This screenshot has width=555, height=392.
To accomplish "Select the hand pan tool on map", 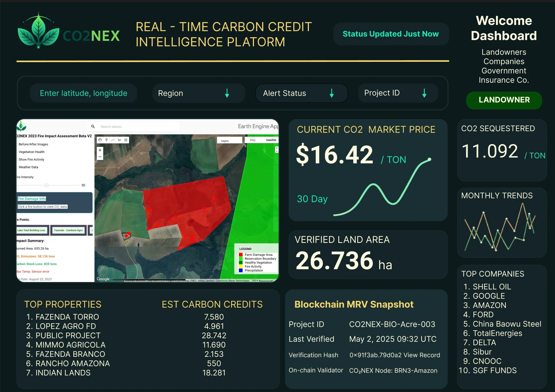I will pyautogui.click(x=100, y=140).
